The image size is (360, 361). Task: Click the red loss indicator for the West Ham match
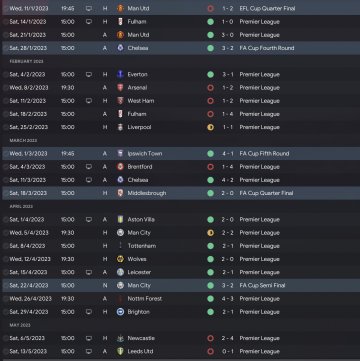click(x=210, y=101)
